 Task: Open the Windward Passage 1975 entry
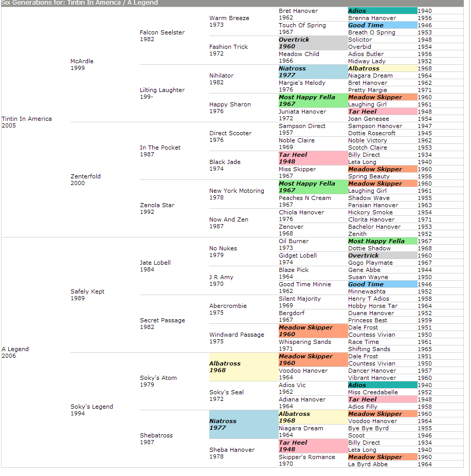click(237, 335)
